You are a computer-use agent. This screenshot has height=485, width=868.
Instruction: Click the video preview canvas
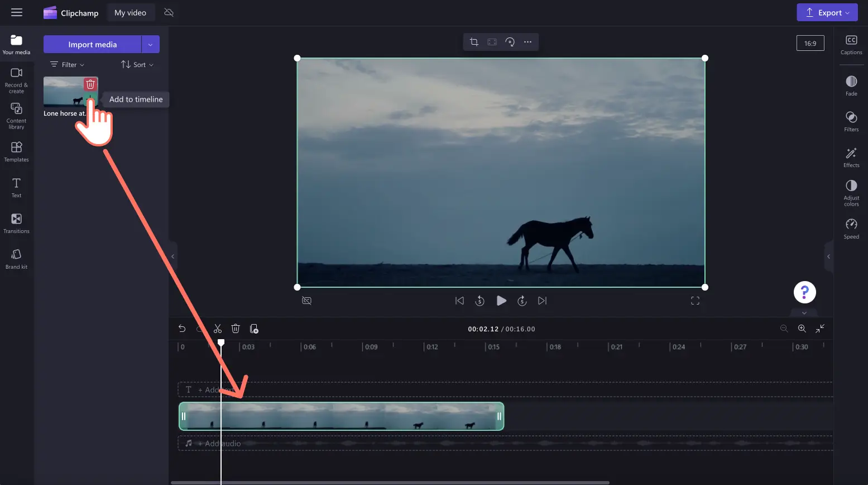501,173
